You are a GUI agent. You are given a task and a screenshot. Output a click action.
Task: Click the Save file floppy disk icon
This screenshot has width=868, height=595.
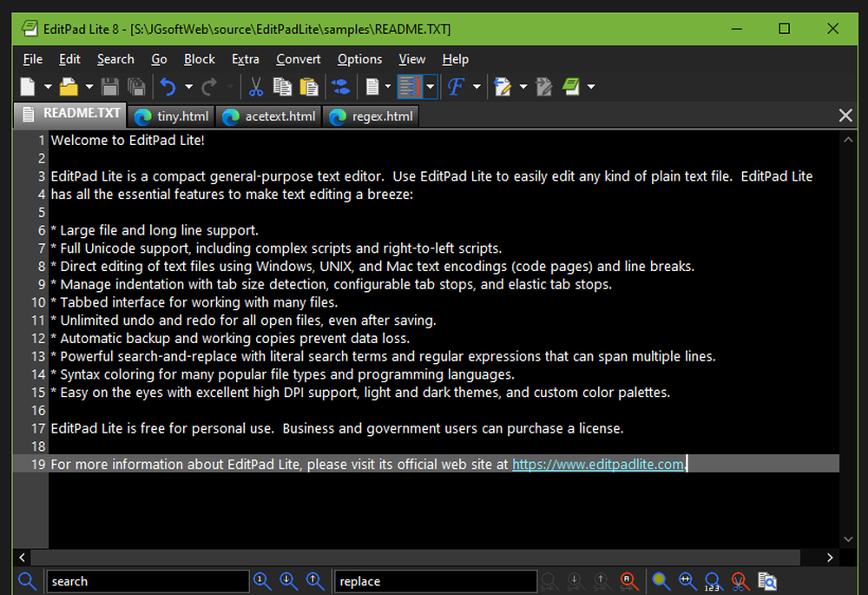(110, 87)
